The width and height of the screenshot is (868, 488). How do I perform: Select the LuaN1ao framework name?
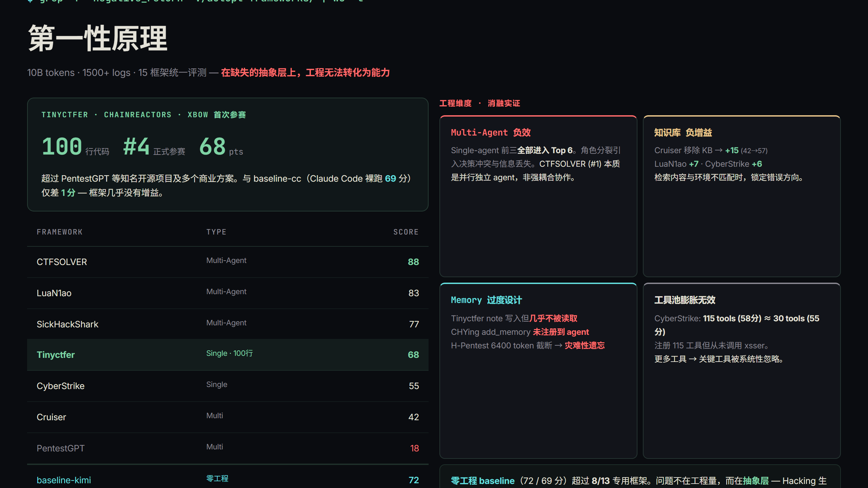point(54,293)
